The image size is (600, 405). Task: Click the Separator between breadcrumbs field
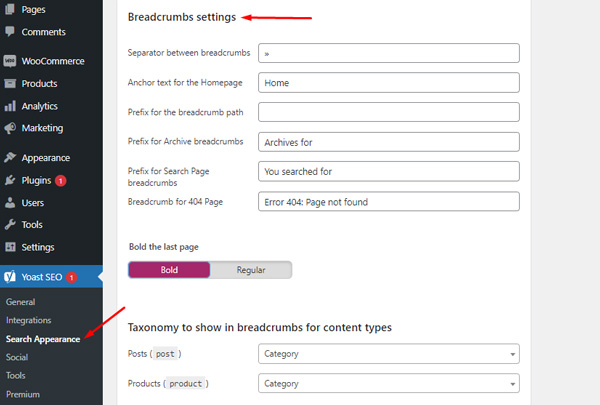tap(389, 53)
